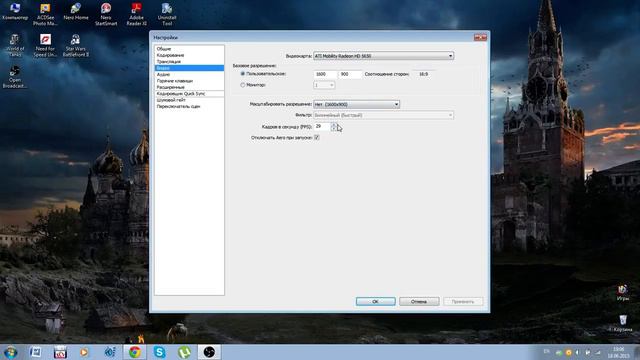The height and width of the screenshot is (360, 640).
Task: Click the FPS stepper arrows
Action: pyautogui.click(x=333, y=127)
